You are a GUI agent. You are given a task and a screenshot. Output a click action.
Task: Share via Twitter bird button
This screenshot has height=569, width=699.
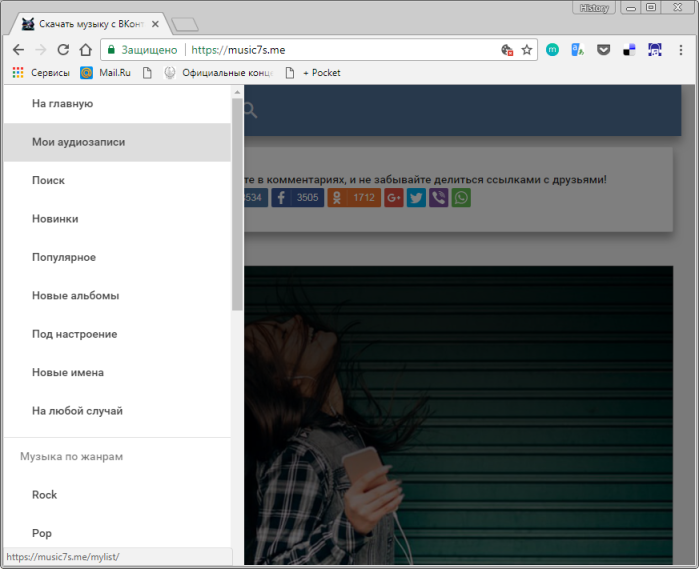pos(416,198)
